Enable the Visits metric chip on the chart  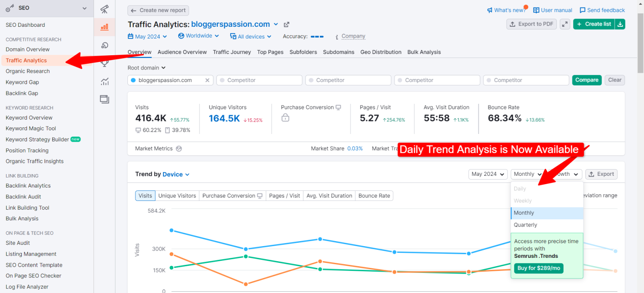pos(145,195)
